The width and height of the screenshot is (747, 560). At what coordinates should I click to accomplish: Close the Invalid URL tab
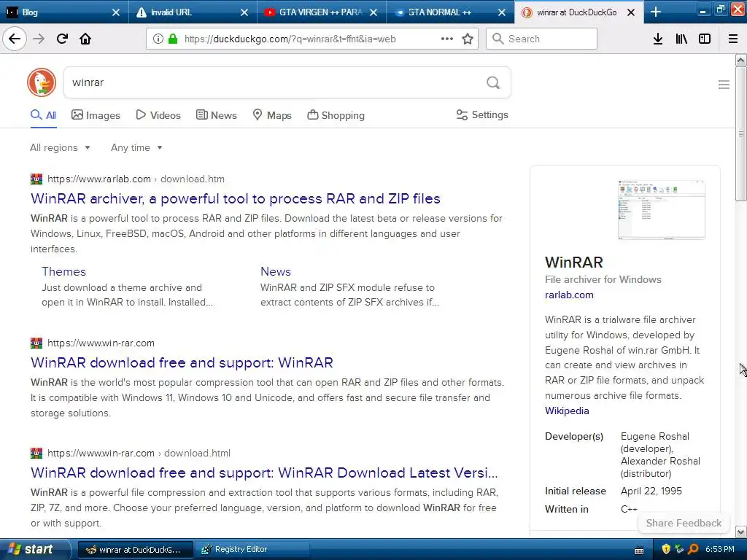click(244, 12)
